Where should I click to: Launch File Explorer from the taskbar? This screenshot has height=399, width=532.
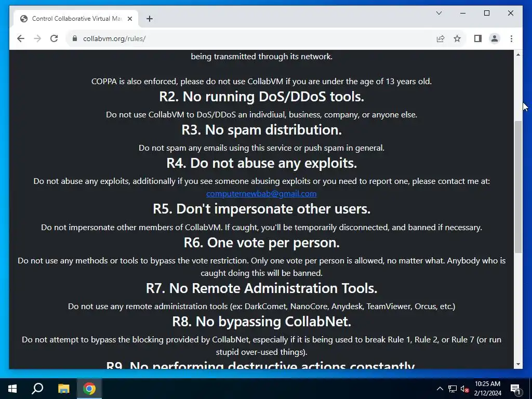click(63, 389)
